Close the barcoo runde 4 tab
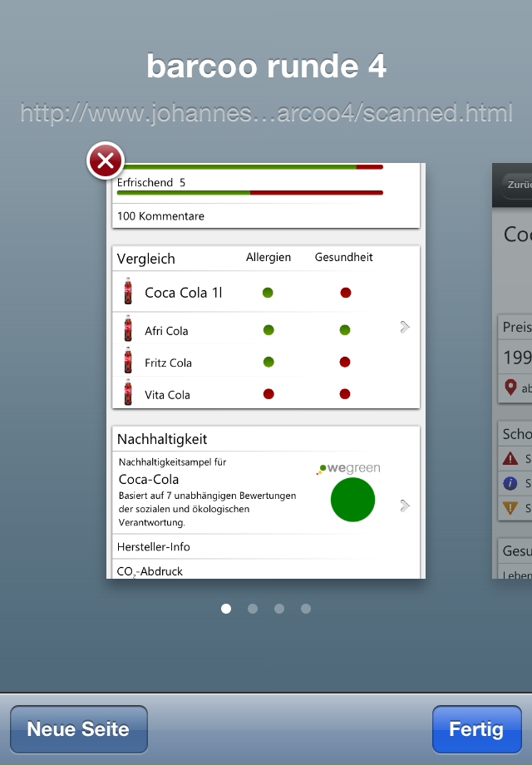 (x=106, y=160)
